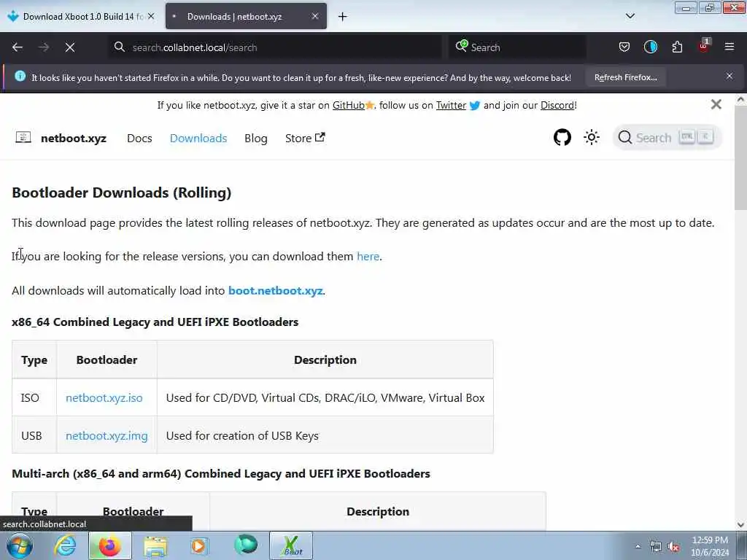Image resolution: width=747 pixels, height=560 pixels.
Task: Open the Blog navigation item
Action: [256, 138]
